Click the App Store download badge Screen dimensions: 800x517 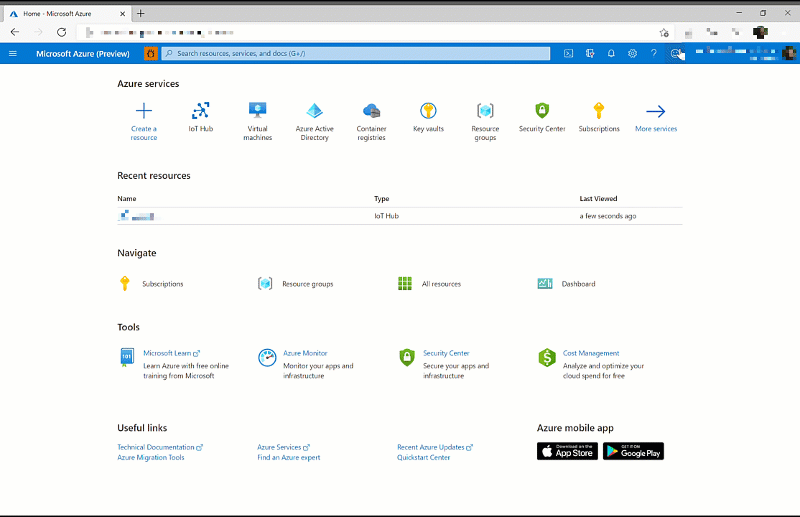click(x=567, y=451)
